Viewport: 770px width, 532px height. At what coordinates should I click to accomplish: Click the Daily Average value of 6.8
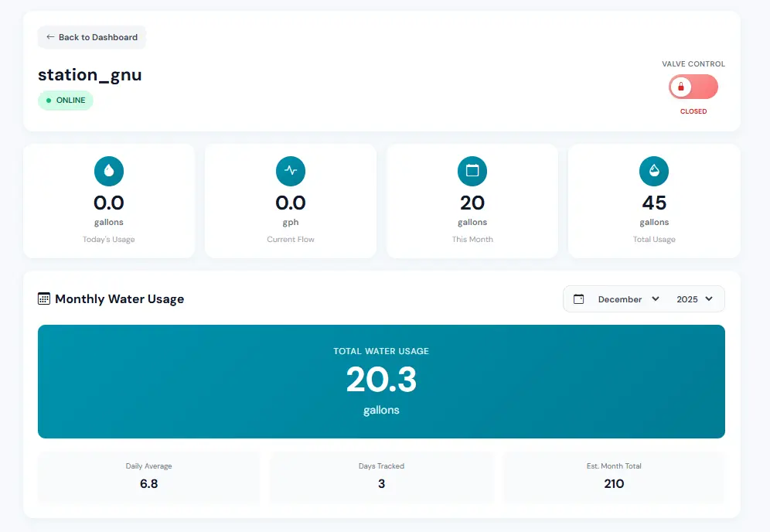click(x=148, y=483)
